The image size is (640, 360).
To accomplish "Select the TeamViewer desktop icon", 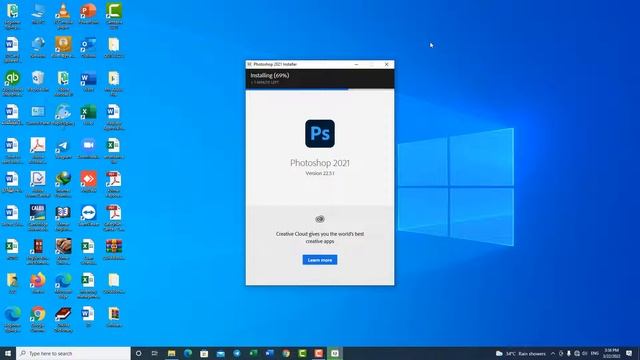I will pyautogui.click(x=89, y=216).
